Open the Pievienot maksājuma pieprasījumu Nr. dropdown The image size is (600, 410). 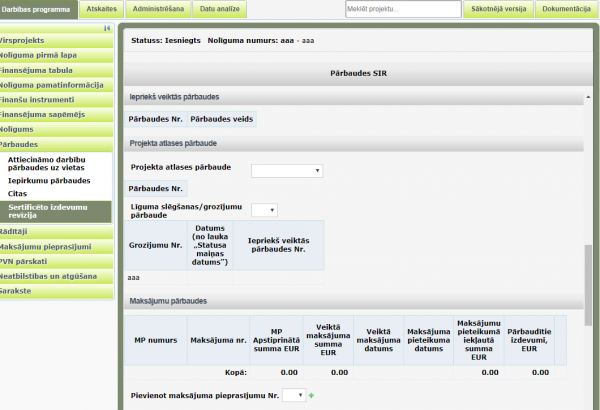(292, 396)
